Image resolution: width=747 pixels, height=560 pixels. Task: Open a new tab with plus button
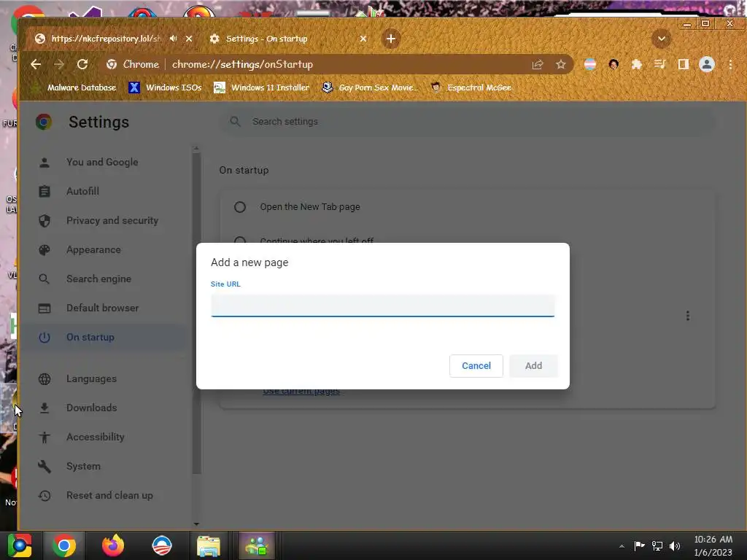tap(391, 39)
